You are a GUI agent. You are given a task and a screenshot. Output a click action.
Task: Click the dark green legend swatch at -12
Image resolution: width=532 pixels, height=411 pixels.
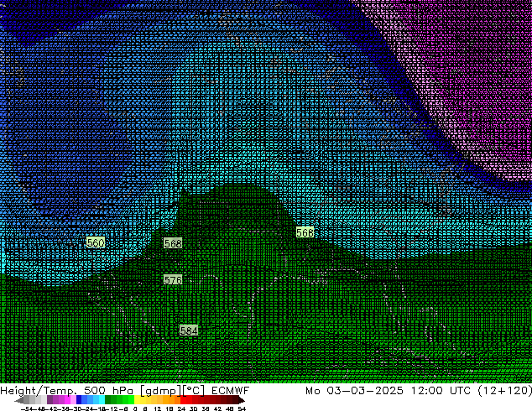[x=107, y=399]
